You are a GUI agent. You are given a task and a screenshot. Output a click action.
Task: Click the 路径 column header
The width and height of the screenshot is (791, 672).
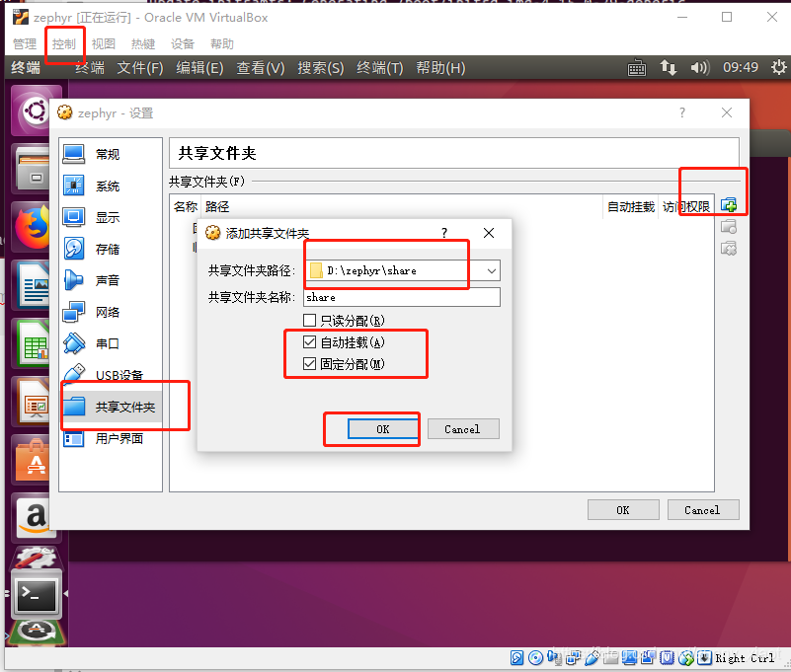217,206
